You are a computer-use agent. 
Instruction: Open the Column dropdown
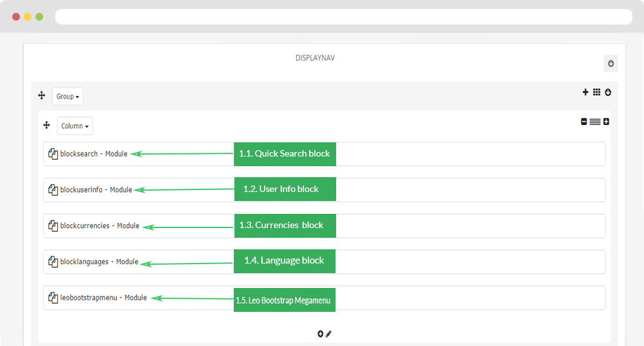(x=75, y=126)
